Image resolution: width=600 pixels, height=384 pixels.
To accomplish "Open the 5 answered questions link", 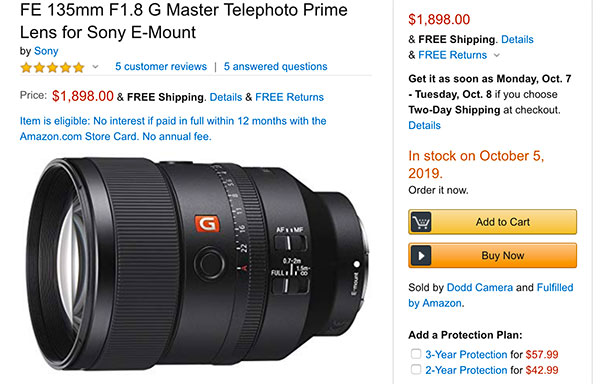I will pyautogui.click(x=276, y=67).
